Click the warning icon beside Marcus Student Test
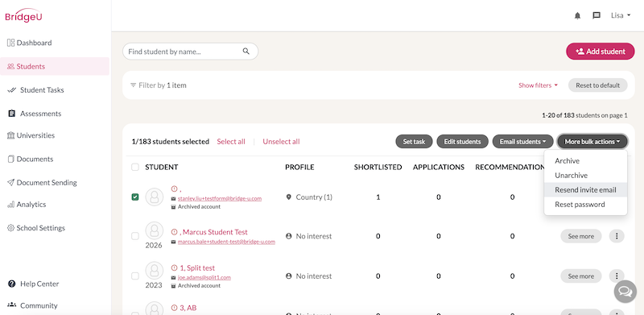The image size is (644, 315). pyautogui.click(x=174, y=232)
